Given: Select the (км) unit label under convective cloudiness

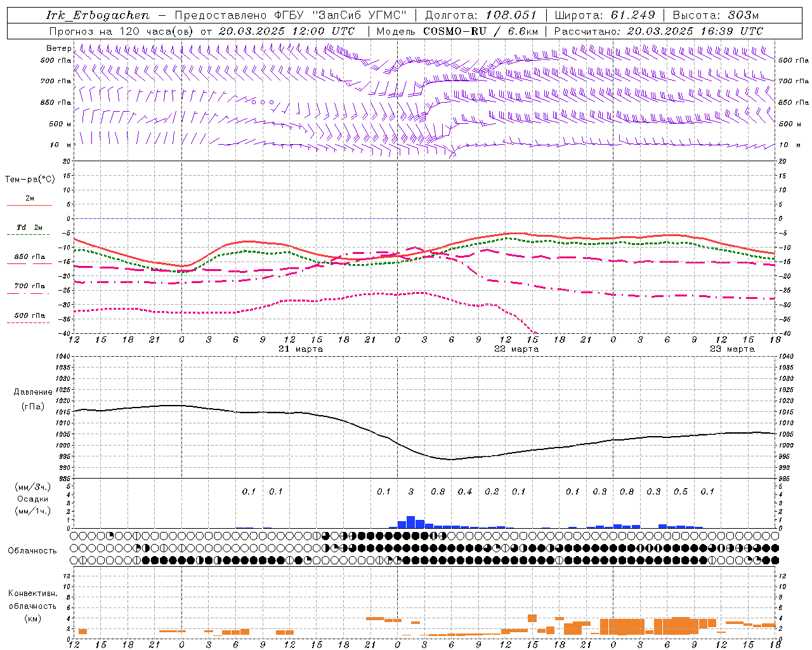Looking at the screenshot, I should pos(32,618).
